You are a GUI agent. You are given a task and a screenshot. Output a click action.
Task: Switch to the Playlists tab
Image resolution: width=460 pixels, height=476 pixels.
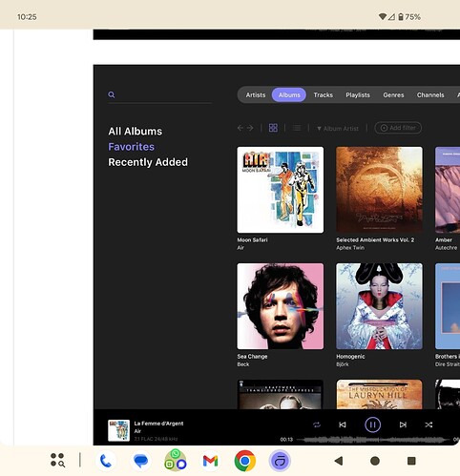tap(358, 95)
